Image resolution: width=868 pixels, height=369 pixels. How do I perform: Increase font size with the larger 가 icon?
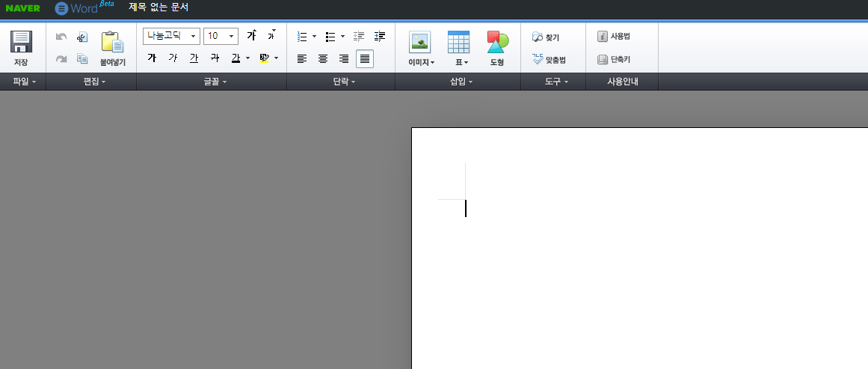pyautogui.click(x=252, y=36)
